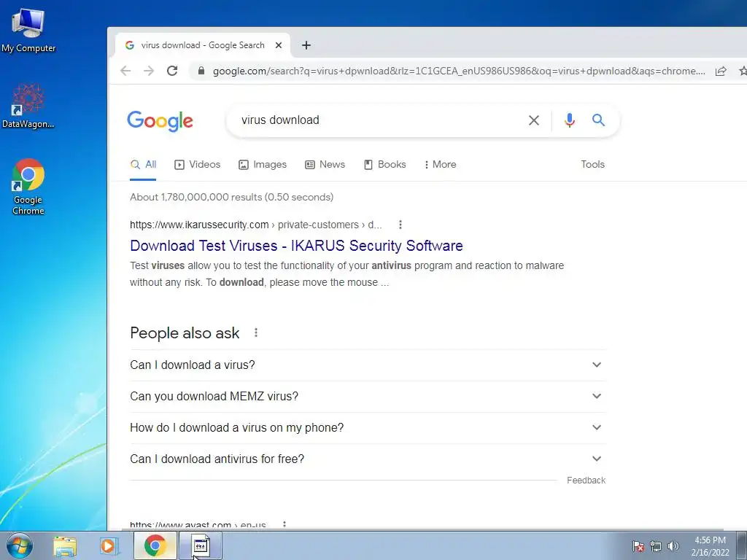Open a new tab with plus button
Image resolution: width=747 pixels, height=560 pixels.
click(x=306, y=45)
